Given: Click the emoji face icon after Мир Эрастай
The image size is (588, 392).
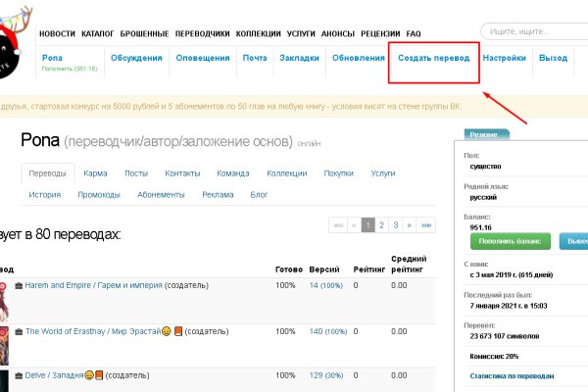Looking at the screenshot, I should [x=167, y=331].
